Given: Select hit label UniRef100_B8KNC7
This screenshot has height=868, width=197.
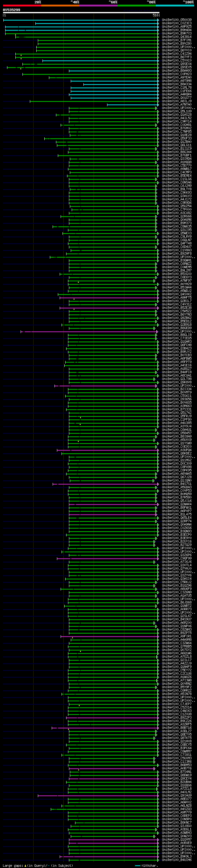Looking at the screenshot, I should (x=177, y=822).
